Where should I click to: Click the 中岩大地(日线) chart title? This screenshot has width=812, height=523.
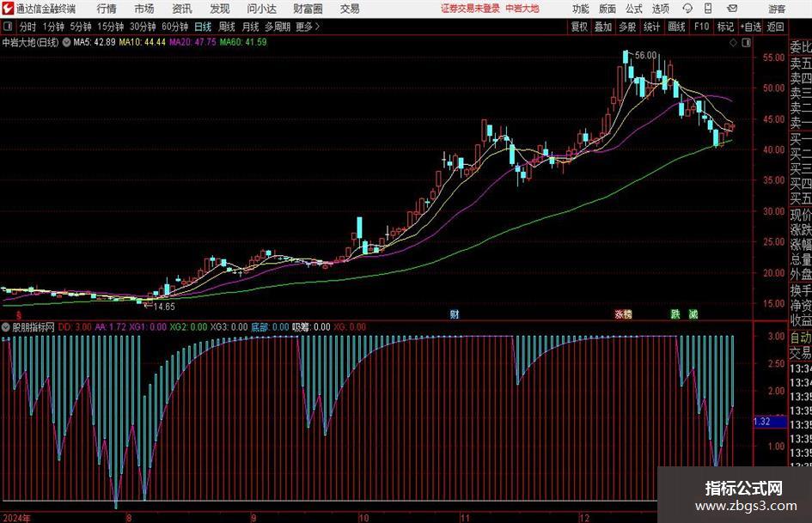[31, 42]
